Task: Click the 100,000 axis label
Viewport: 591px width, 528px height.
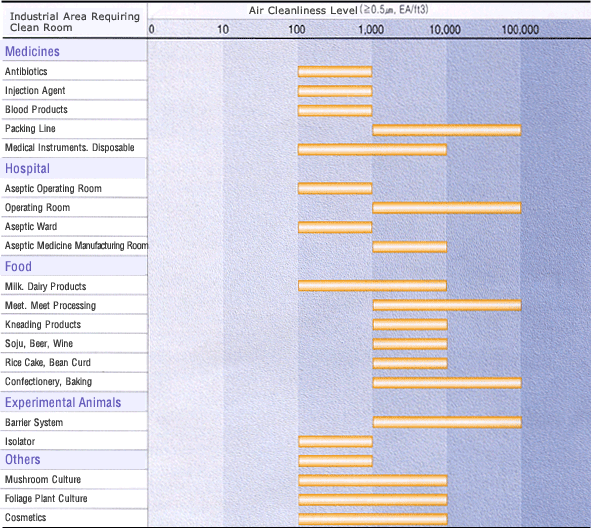Action: tap(520, 29)
